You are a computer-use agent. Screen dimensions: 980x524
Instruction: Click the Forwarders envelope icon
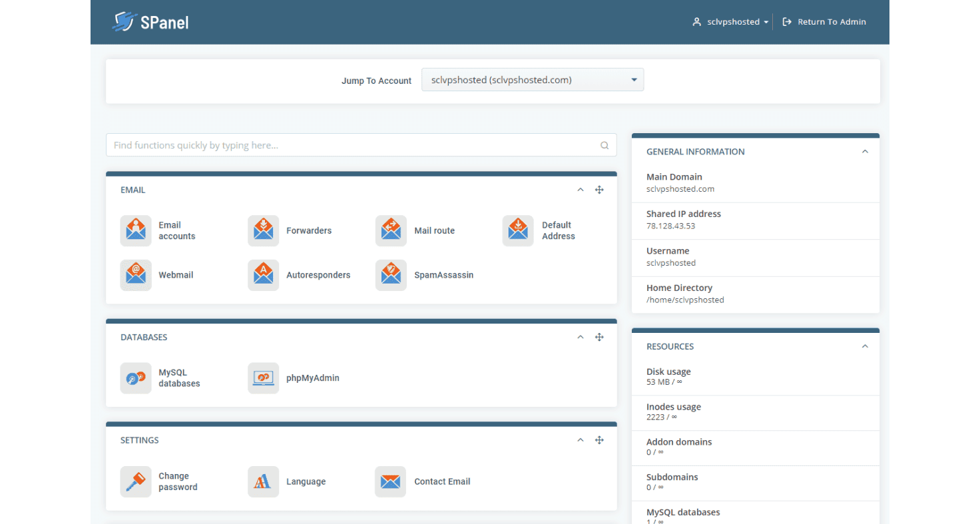264,230
